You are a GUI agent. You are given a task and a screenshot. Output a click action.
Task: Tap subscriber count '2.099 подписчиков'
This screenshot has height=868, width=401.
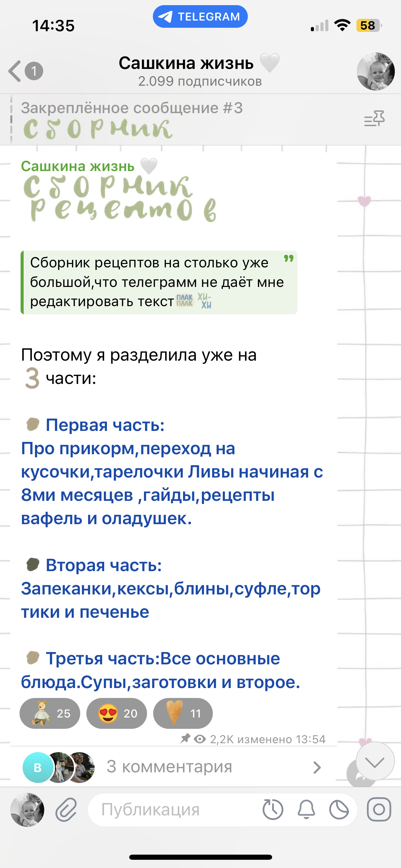click(200, 82)
